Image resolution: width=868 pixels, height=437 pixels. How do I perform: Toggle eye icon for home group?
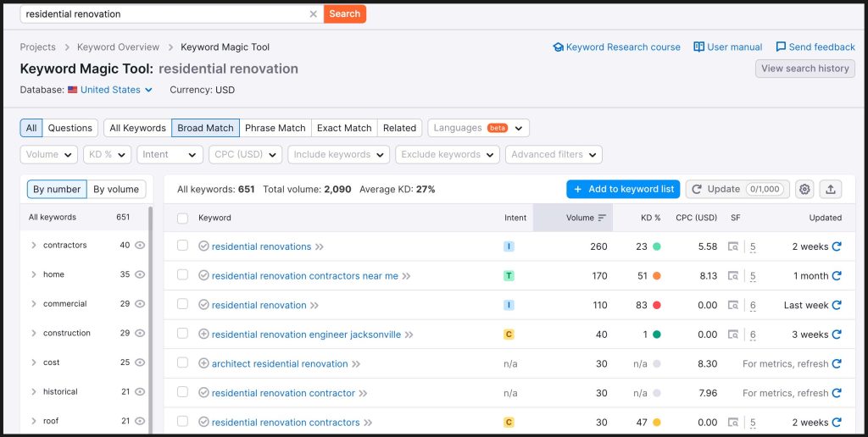click(x=140, y=274)
